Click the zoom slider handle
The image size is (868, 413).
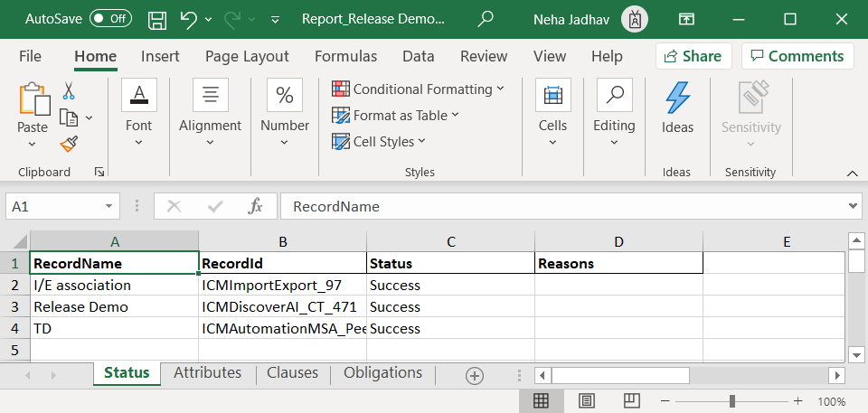(x=731, y=401)
